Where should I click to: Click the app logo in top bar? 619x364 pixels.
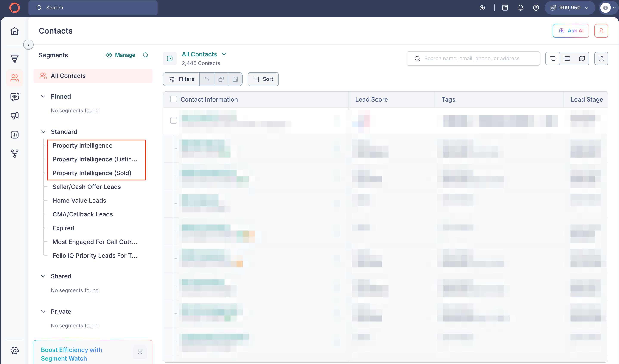point(14,8)
